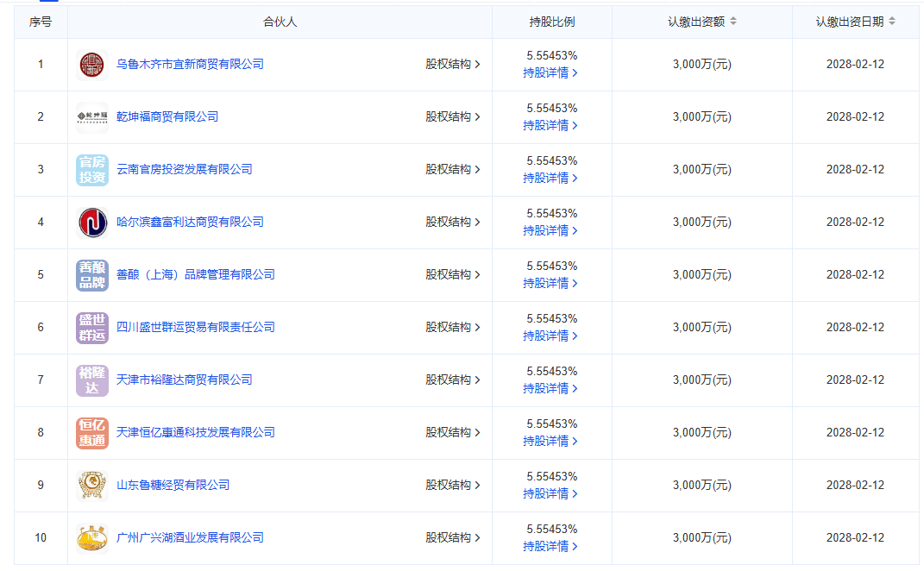Expand 股权结构 for 哈尔滨鑫富利达商贸有限公司

pos(453,223)
